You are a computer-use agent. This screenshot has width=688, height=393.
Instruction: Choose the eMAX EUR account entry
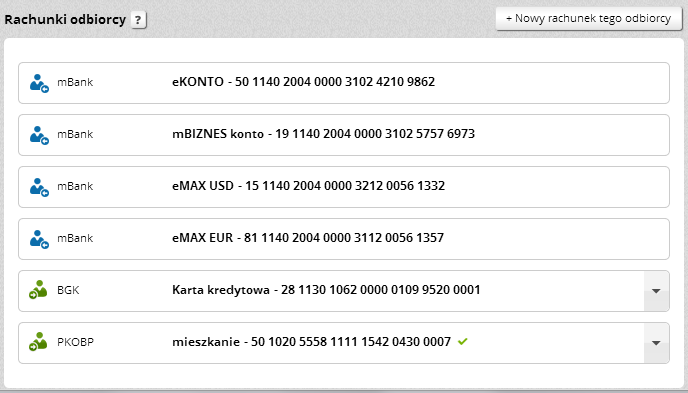click(x=344, y=239)
